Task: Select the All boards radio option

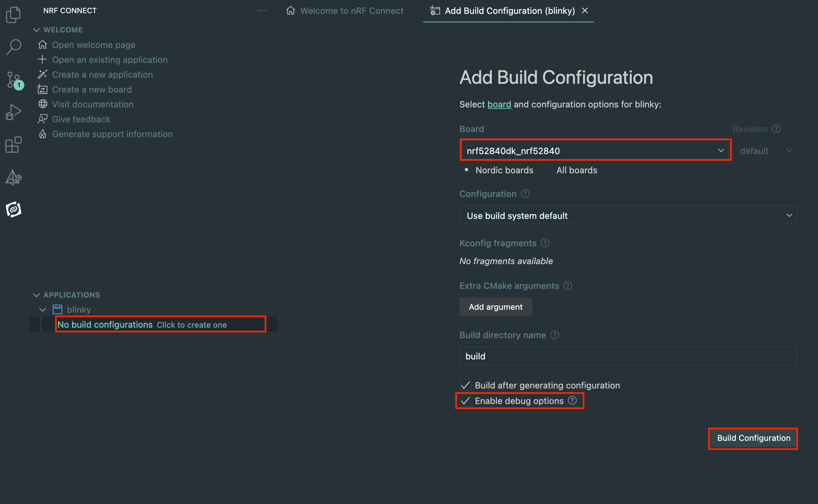Action: tap(547, 170)
